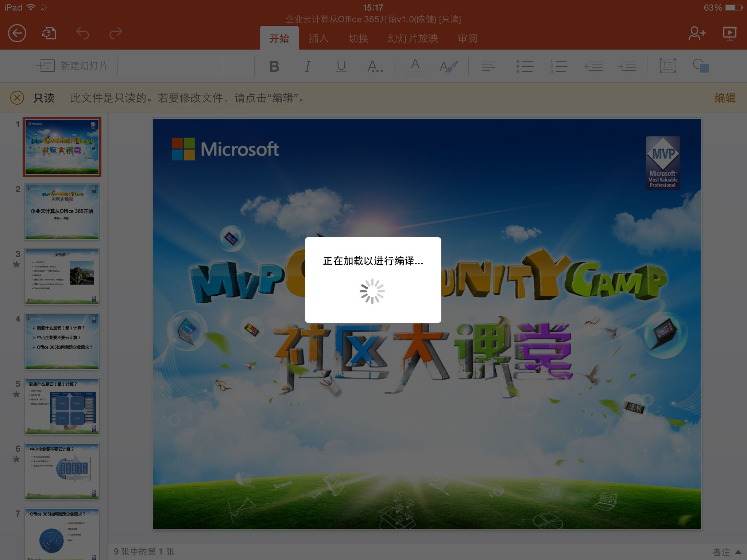Tap the Wi-Fi icon in status bar

coord(31,7)
